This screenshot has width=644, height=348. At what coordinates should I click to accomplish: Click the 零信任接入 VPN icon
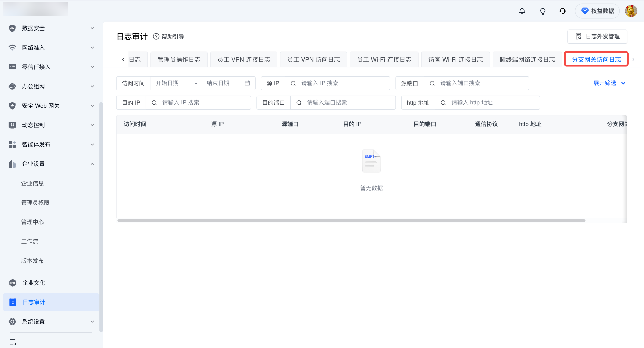12,67
